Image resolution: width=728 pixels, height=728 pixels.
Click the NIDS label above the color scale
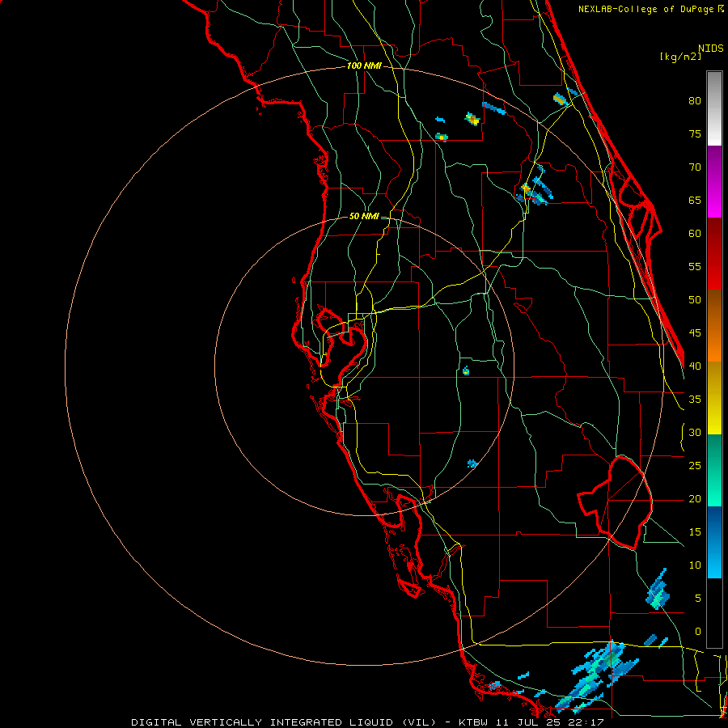click(710, 49)
